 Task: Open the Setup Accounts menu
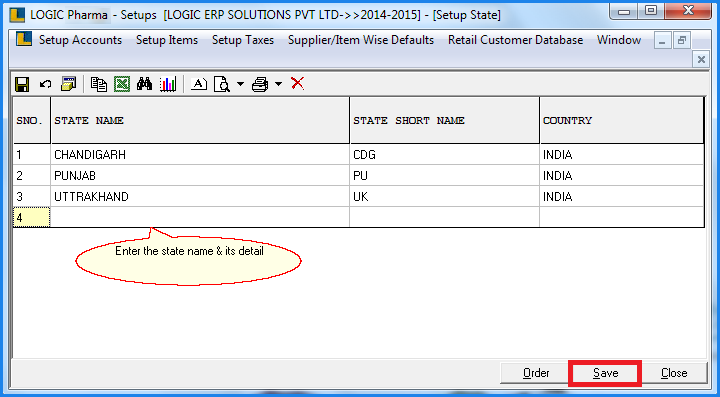[80, 40]
